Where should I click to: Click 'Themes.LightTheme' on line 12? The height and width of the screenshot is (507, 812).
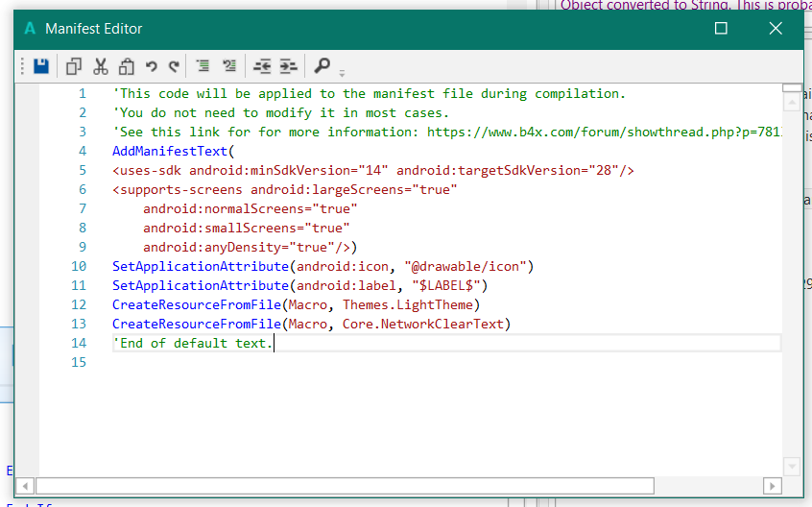click(408, 304)
